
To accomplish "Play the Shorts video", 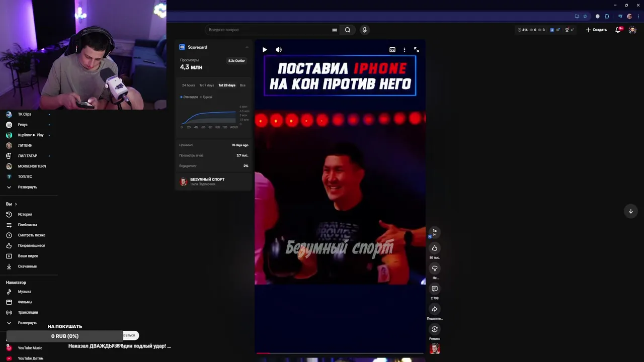I will pos(265,50).
